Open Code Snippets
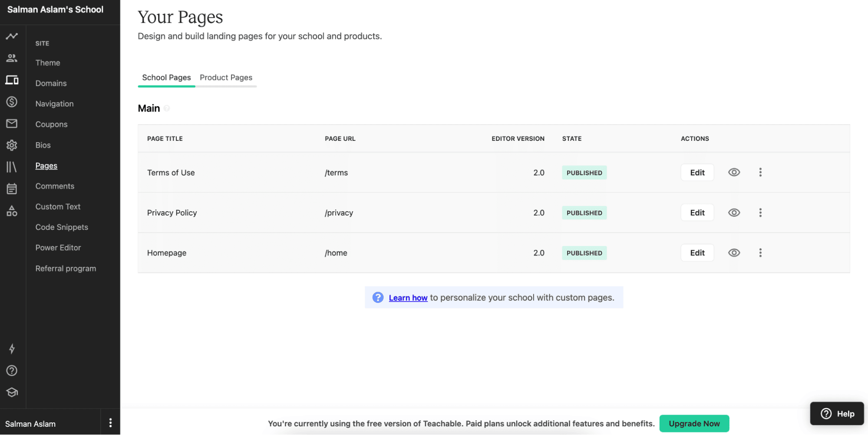Viewport: 868px width, 435px height. 62,227
